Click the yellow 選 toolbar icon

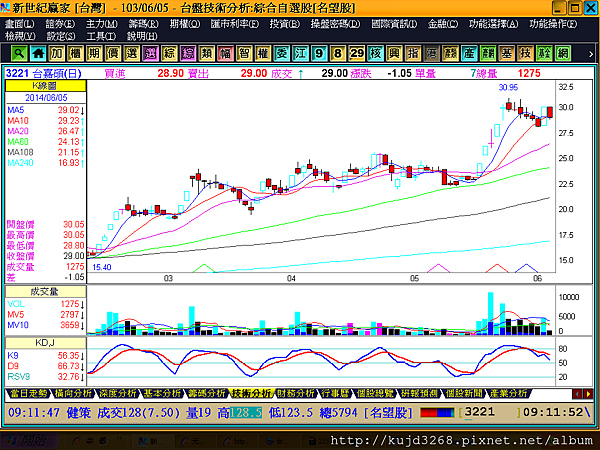132,53
